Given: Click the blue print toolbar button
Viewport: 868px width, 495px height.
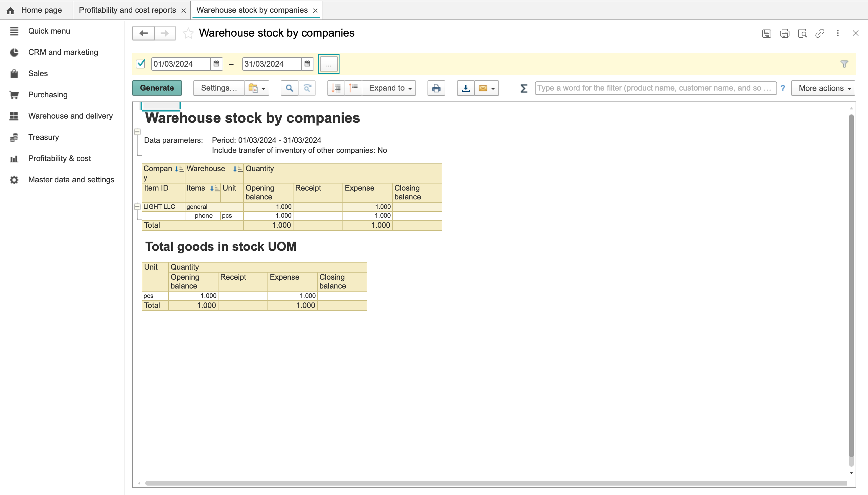Looking at the screenshot, I should tap(436, 88).
